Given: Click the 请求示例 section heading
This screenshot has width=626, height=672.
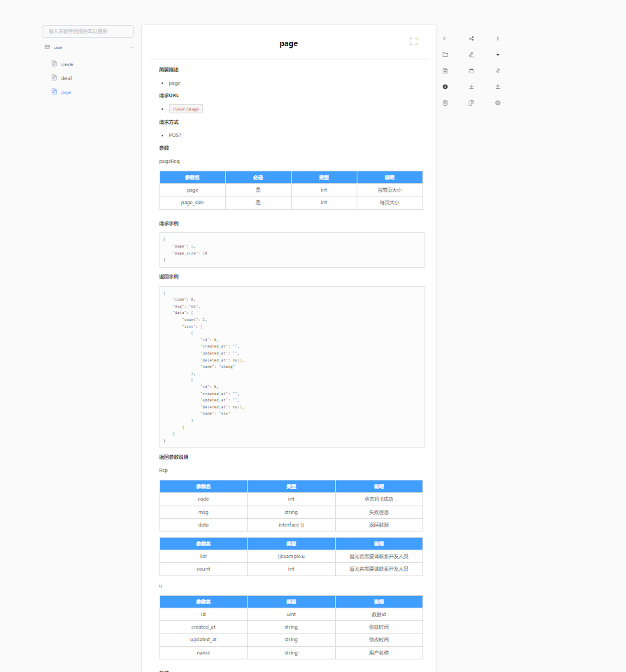Looking at the screenshot, I should pos(169,224).
